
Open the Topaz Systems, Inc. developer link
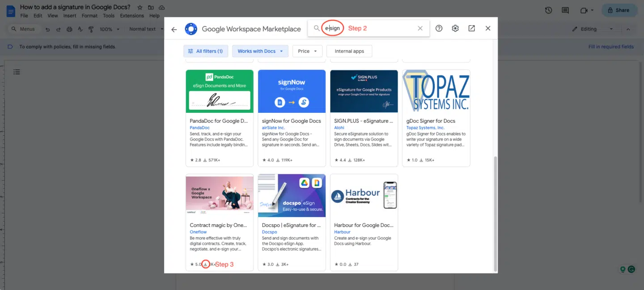425,128
